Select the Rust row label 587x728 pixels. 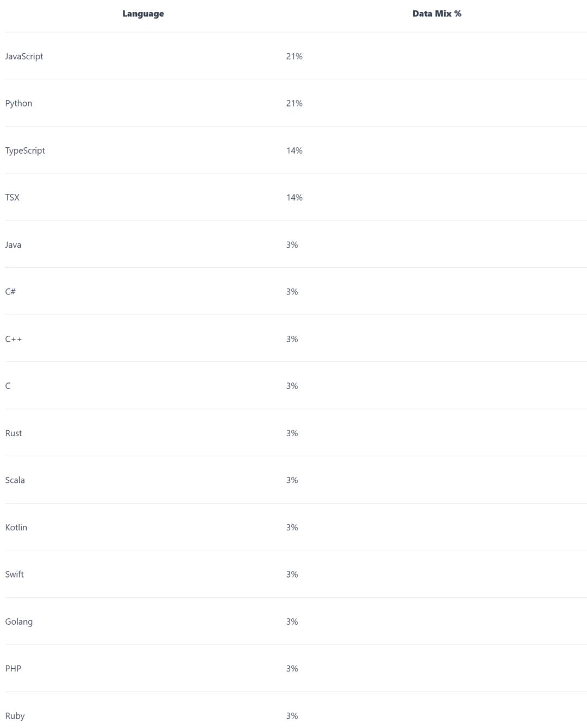(x=14, y=433)
